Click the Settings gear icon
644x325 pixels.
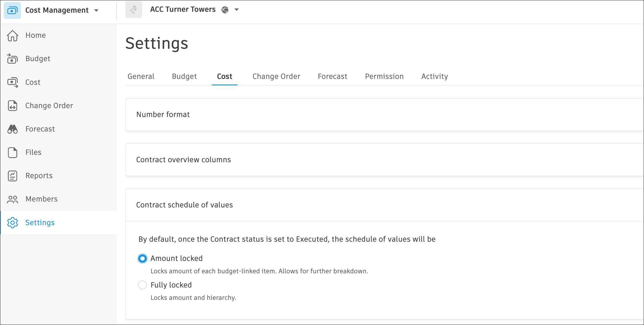pos(12,222)
